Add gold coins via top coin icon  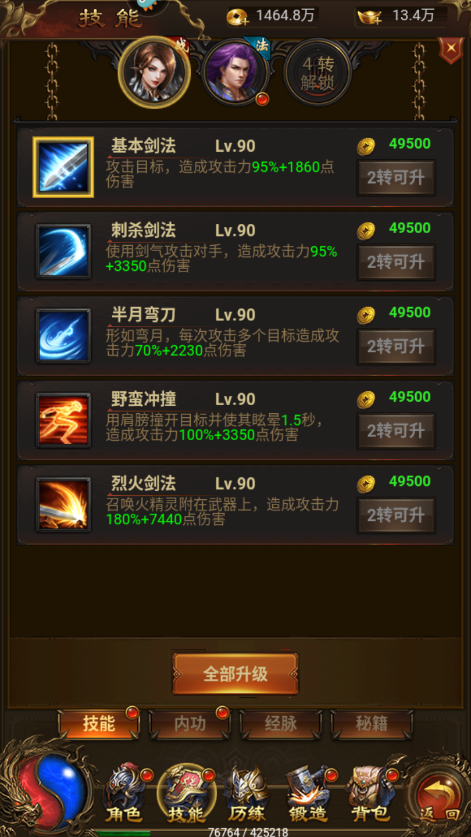[x=237, y=17]
